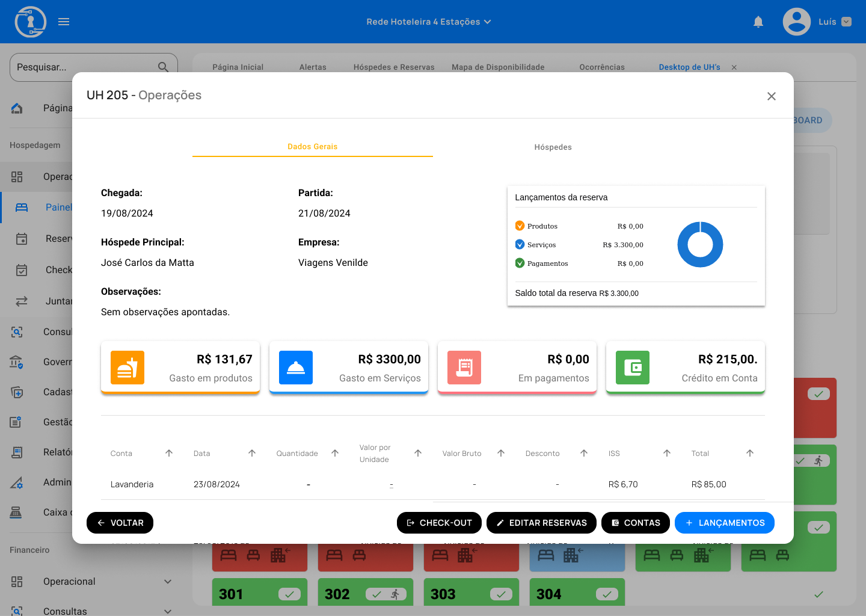Switch to the Hóspedes tab
Image resolution: width=866 pixels, height=616 pixels.
553,147
